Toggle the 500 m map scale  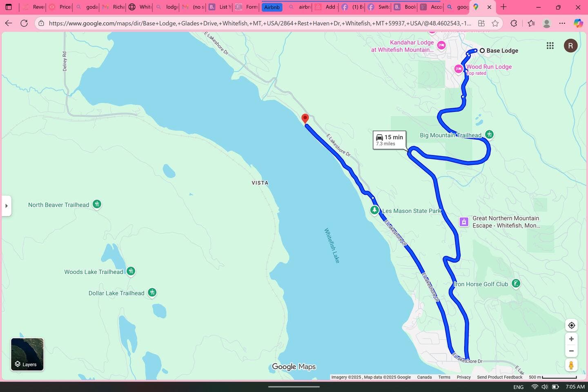point(553,377)
